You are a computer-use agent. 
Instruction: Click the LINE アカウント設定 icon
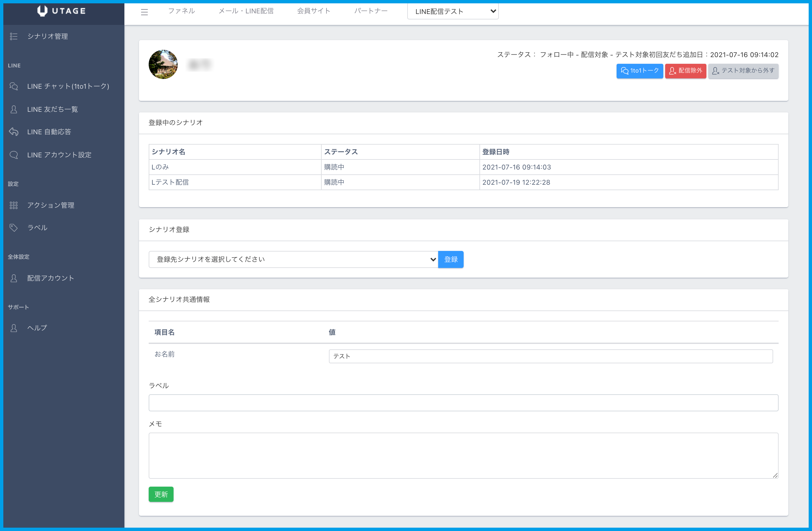tap(14, 155)
